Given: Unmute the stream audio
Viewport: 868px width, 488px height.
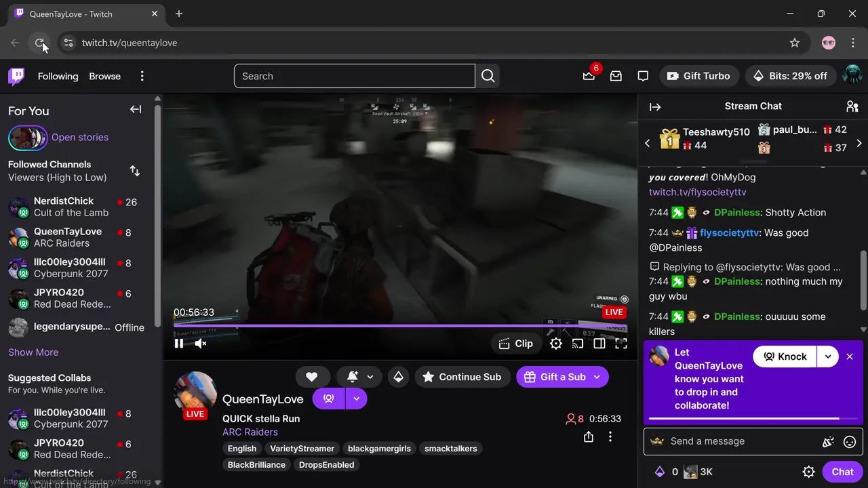Looking at the screenshot, I should tap(201, 344).
